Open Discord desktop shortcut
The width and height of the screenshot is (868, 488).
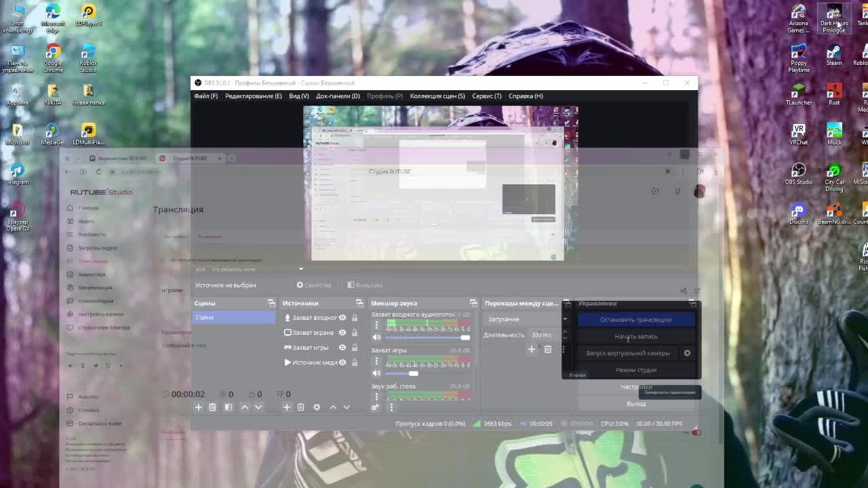[799, 213]
